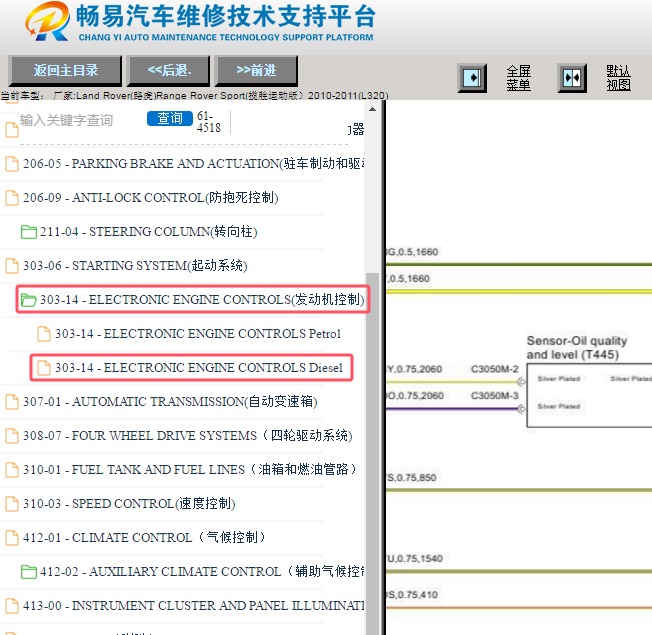Viewport: 652px width, 635px height.
Task: Open 303-14 Electronic Engine Controls Diesel
Action: [x=199, y=368]
